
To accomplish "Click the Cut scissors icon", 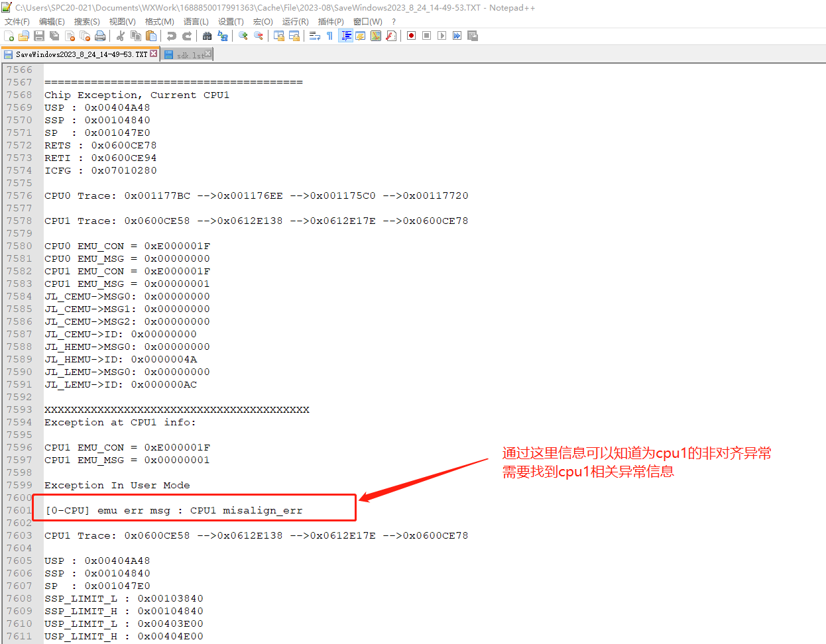I will click(121, 36).
